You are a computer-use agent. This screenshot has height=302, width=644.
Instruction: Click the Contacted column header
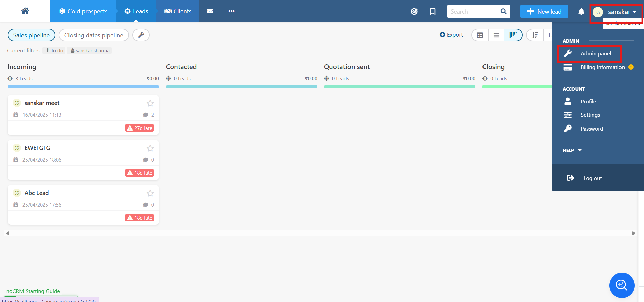[181, 67]
